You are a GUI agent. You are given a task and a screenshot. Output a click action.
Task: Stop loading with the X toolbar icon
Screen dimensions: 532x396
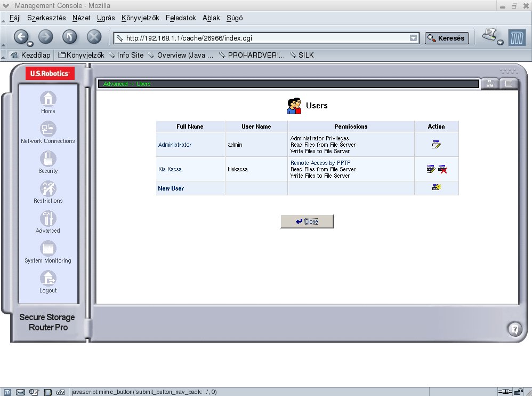[x=94, y=37]
